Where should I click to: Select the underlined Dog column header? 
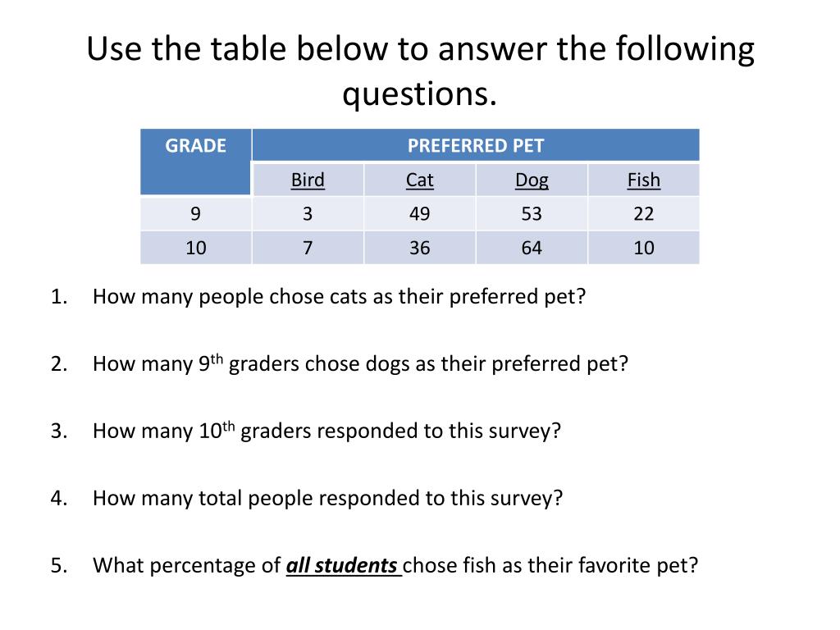pos(532,180)
